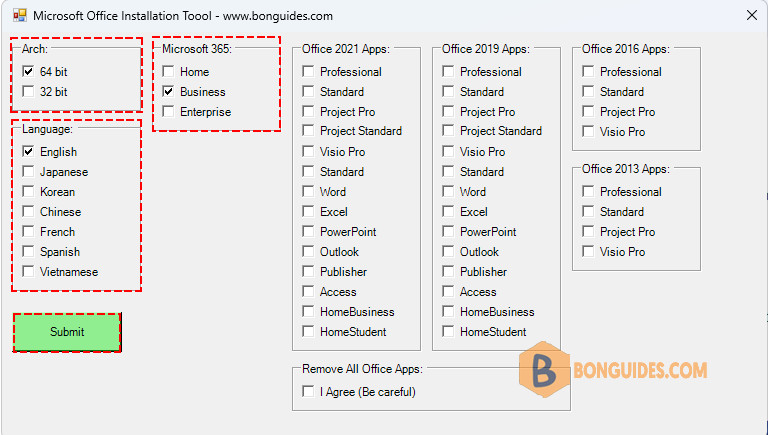
Task: Check Office 2016 Professional
Action: click(x=588, y=72)
